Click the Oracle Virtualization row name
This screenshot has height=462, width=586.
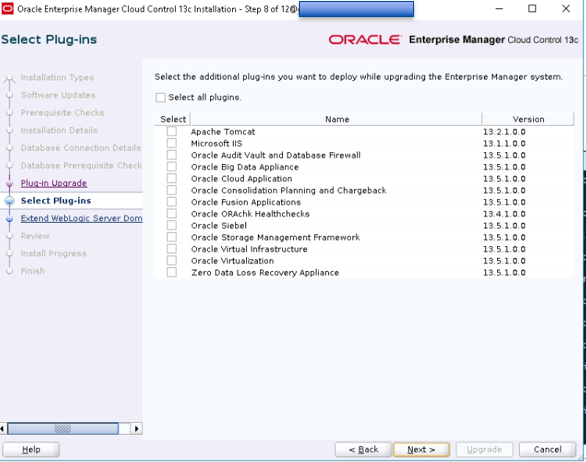click(x=232, y=261)
